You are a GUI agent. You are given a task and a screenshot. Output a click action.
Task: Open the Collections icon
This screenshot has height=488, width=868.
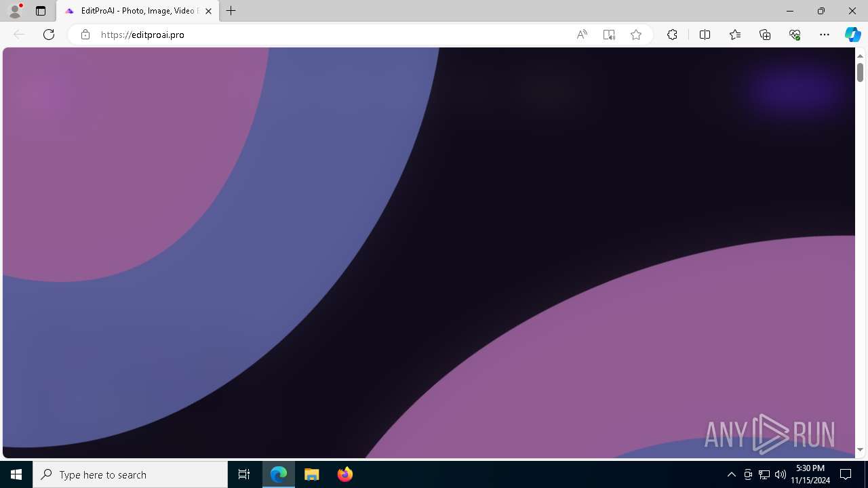click(x=765, y=35)
